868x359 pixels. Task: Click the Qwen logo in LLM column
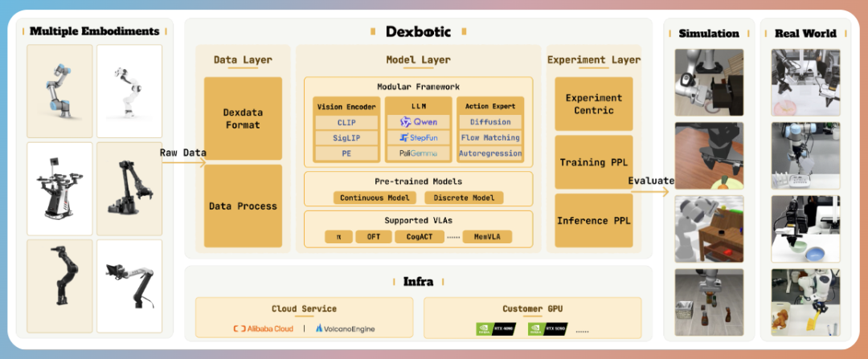coord(412,122)
